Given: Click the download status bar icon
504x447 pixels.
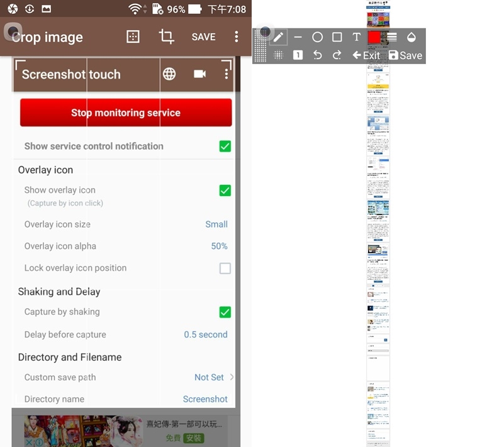Looking at the screenshot, I should pyautogui.click(x=30, y=9).
